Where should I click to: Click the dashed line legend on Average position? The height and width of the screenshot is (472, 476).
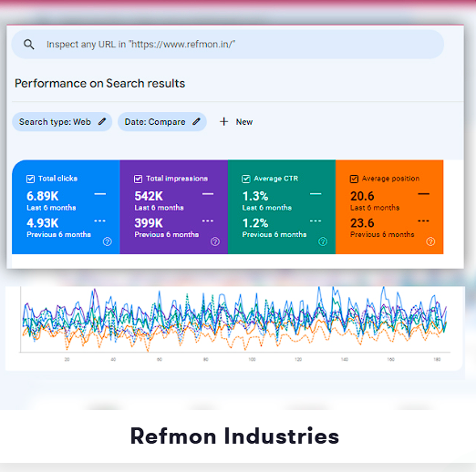(x=423, y=221)
